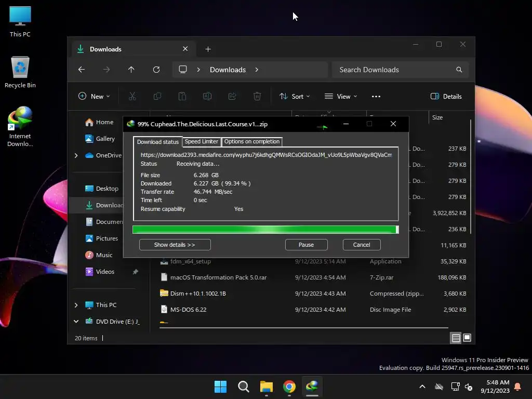
Task: Open the Recycle Bin desktop icon
Action: 20,72
